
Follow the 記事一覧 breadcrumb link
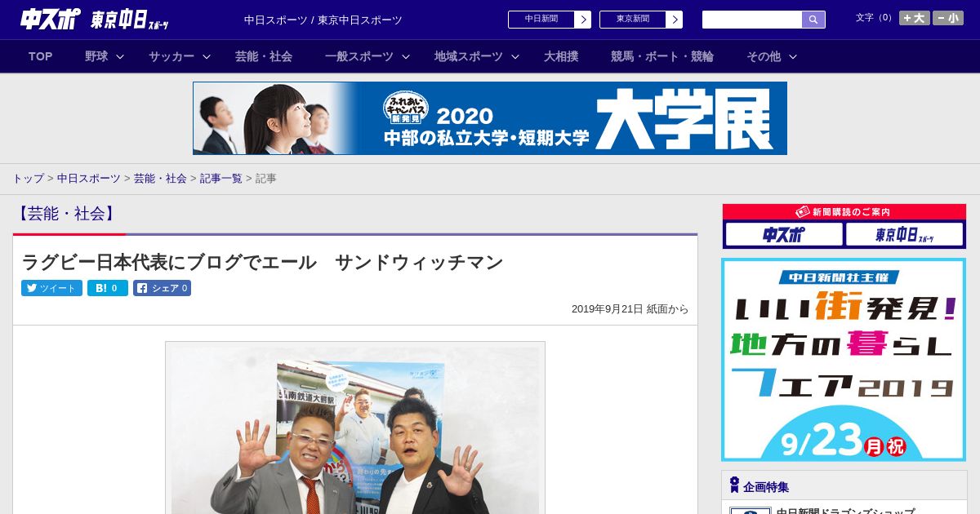[221, 178]
